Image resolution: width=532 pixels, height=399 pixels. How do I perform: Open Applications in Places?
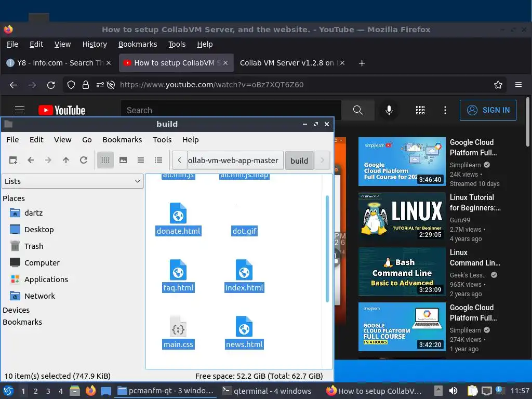[46, 280]
